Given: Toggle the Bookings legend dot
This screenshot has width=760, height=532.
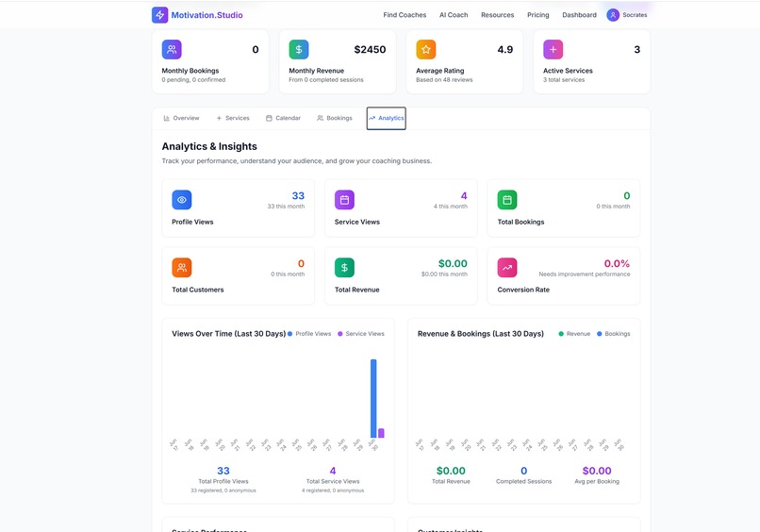Looking at the screenshot, I should (x=600, y=334).
